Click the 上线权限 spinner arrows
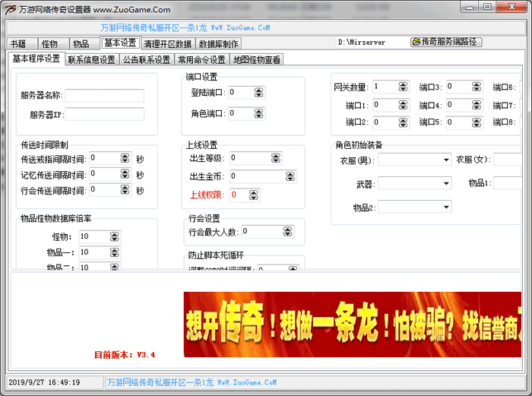The height and width of the screenshot is (396, 532). tap(253, 195)
